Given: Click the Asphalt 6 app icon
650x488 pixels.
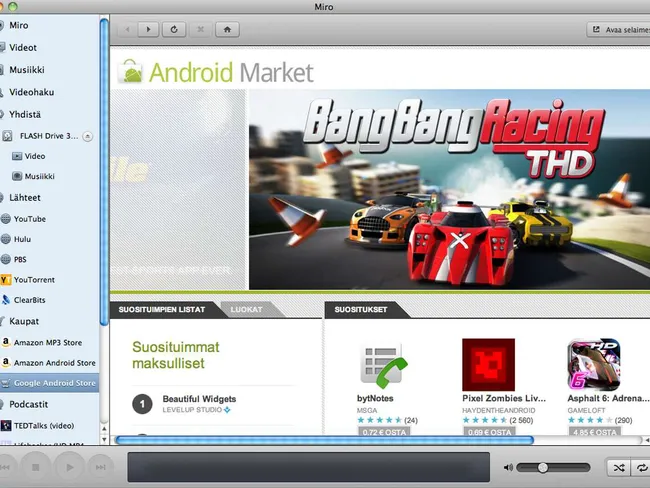Looking at the screenshot, I should (x=594, y=365).
